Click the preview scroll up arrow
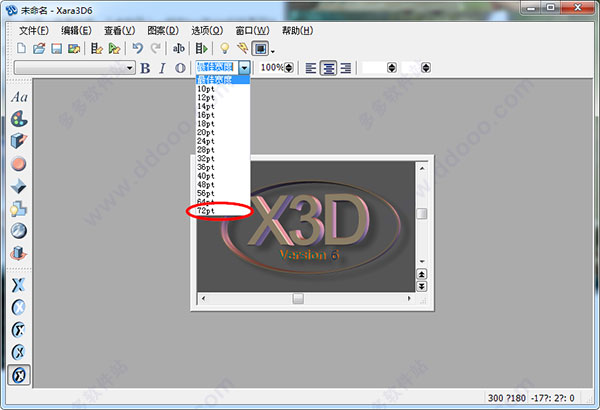This screenshot has height=410, width=600. coord(422,168)
